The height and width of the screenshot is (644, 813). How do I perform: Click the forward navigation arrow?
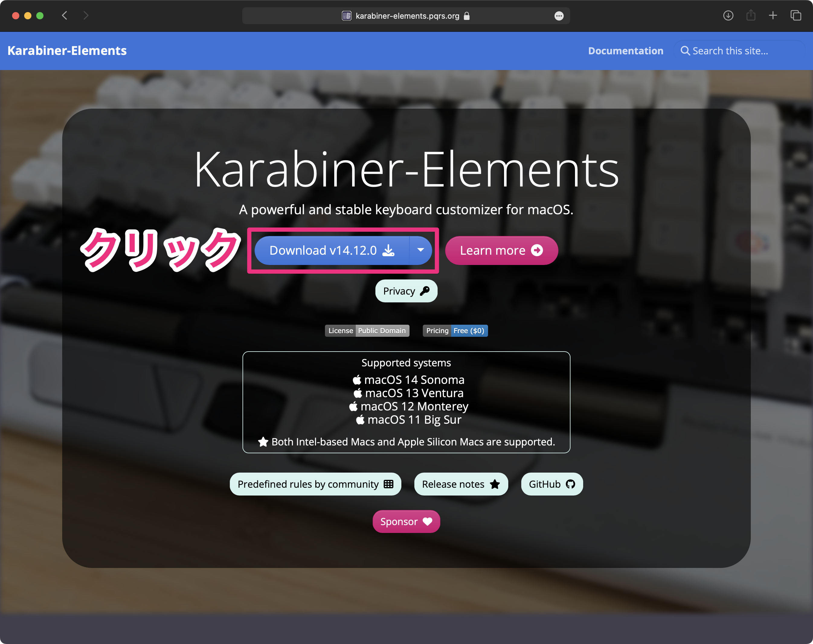point(85,15)
